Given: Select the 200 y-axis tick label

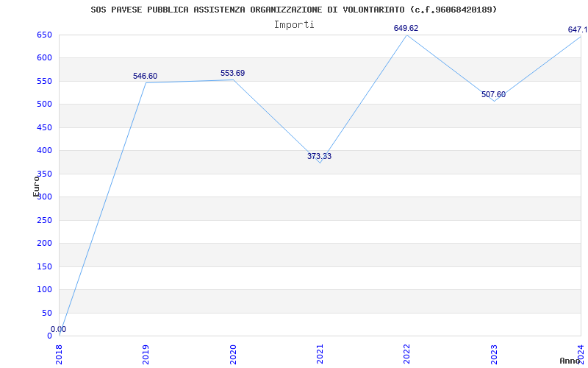Looking at the screenshot, I should 44,244.
